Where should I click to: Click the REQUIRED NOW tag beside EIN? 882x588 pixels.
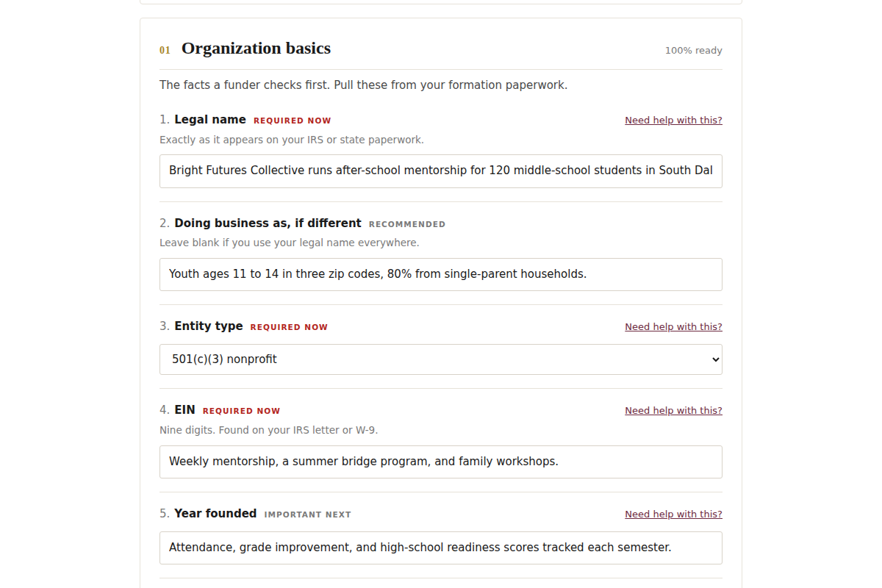coord(242,411)
